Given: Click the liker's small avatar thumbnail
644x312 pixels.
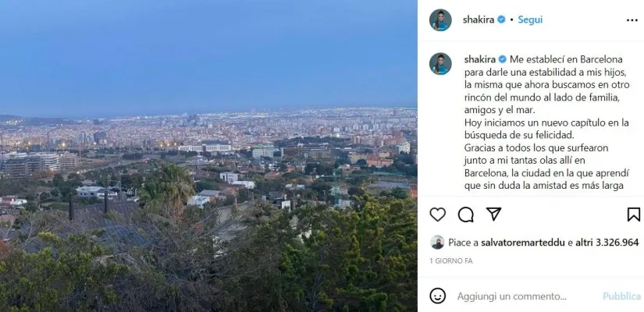Looking at the screenshot, I should click(x=438, y=243).
